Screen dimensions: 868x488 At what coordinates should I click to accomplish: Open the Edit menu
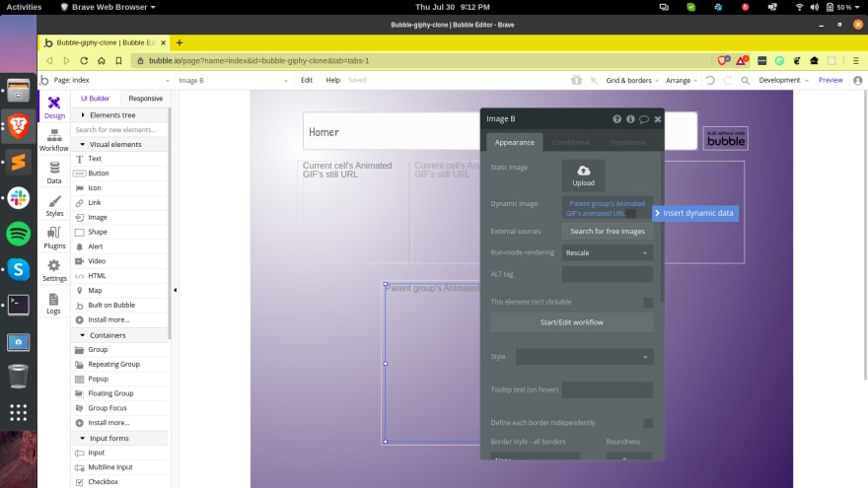click(307, 80)
